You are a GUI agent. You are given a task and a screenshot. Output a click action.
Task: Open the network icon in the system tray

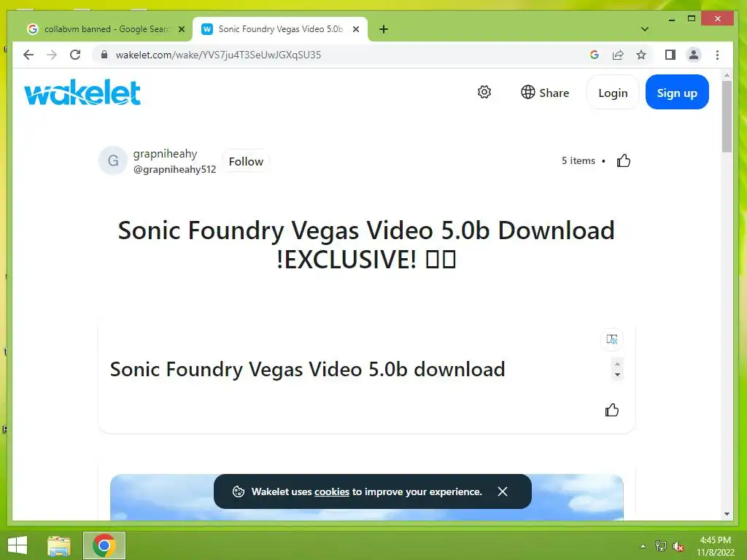(661, 546)
